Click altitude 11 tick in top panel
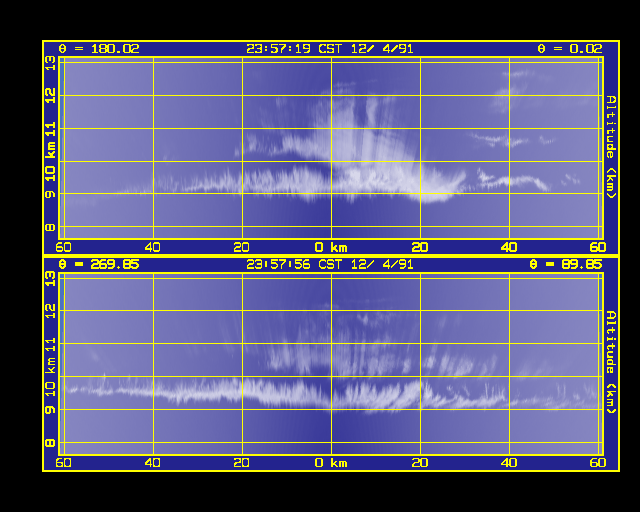The height and width of the screenshot is (512, 640). click(x=50, y=129)
